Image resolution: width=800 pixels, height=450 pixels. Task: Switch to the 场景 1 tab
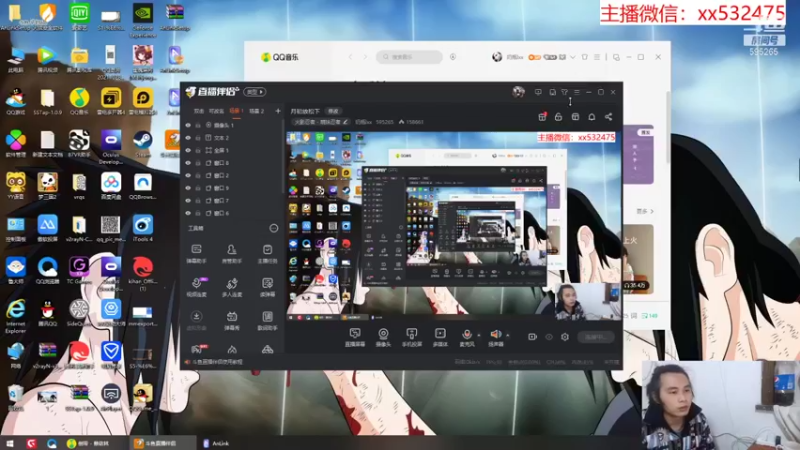coord(236,111)
